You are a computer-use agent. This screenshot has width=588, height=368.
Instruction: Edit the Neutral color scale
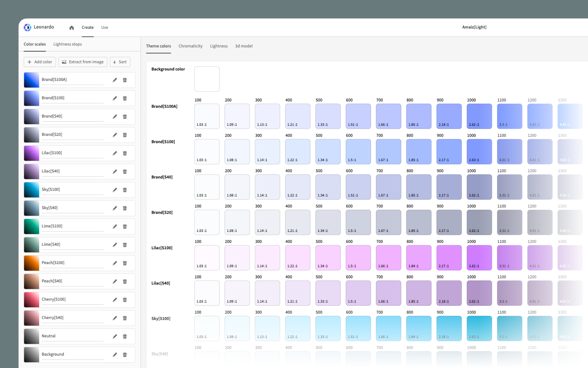pyautogui.click(x=115, y=336)
